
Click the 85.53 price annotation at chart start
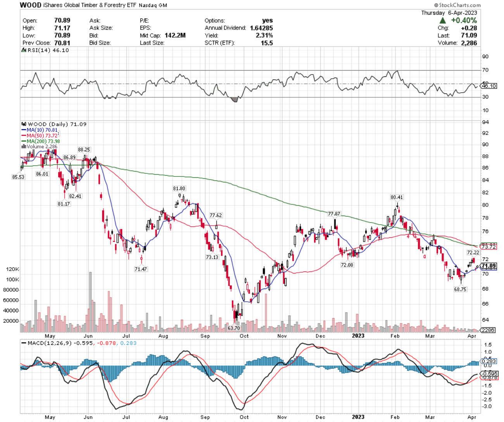point(18,177)
